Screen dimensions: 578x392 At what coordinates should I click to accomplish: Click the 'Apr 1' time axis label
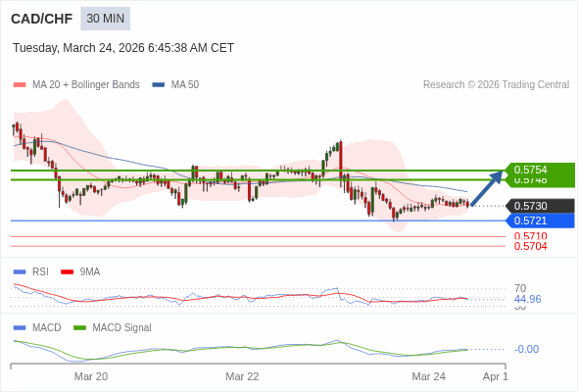496,376
